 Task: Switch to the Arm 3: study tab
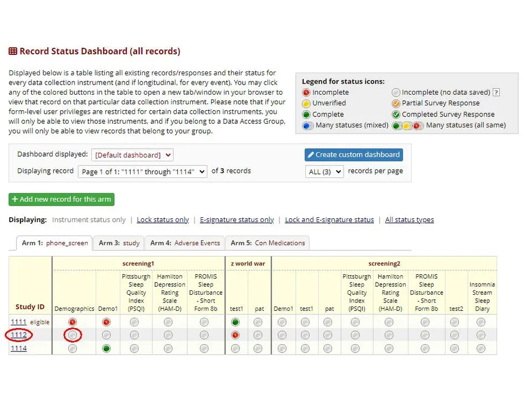coord(118,243)
